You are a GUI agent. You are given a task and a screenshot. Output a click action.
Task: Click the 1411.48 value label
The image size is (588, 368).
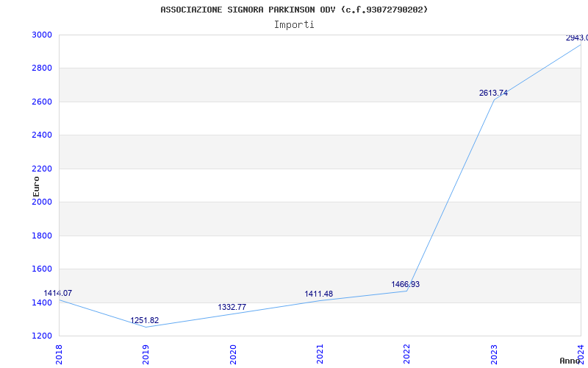(x=318, y=294)
